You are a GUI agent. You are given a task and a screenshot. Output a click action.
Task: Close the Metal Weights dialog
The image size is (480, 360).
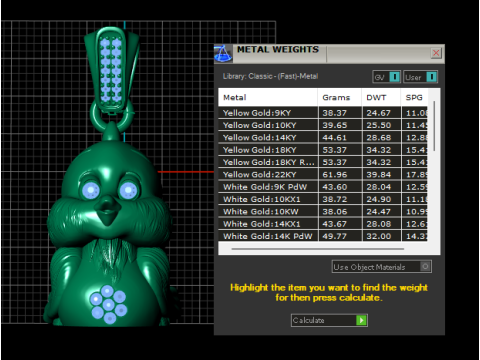pyautogui.click(x=436, y=53)
